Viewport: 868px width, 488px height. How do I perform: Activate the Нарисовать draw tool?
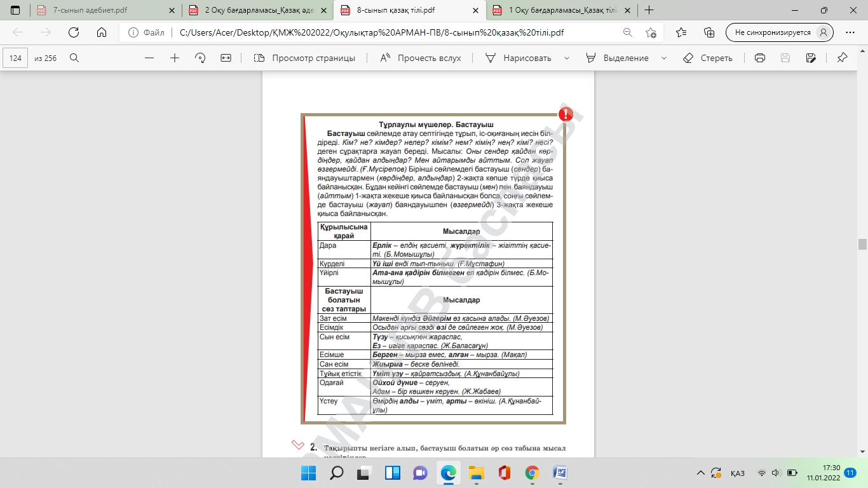519,58
